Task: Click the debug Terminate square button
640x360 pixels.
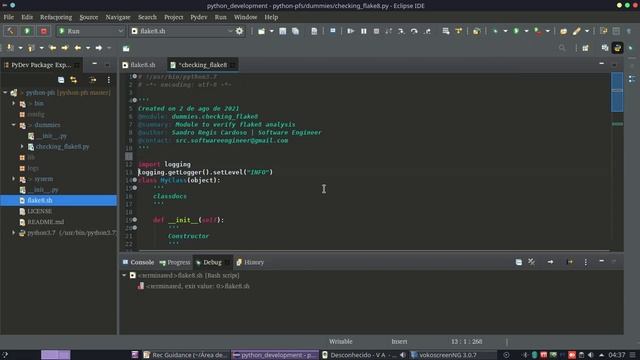Action: pyautogui.click(x=376, y=31)
